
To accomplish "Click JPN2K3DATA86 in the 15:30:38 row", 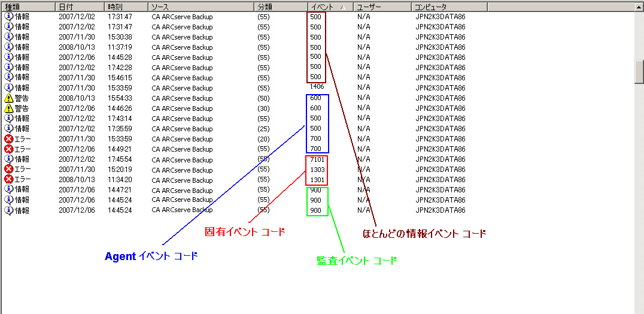I will [441, 37].
